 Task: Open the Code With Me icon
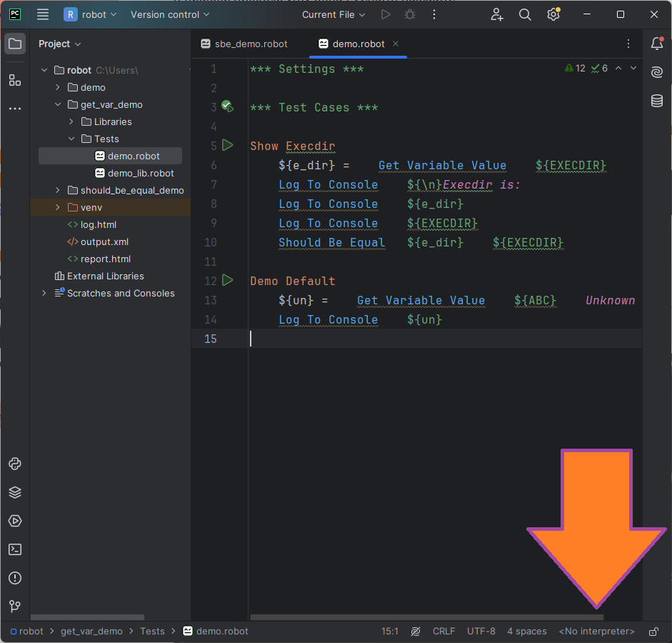coord(497,14)
